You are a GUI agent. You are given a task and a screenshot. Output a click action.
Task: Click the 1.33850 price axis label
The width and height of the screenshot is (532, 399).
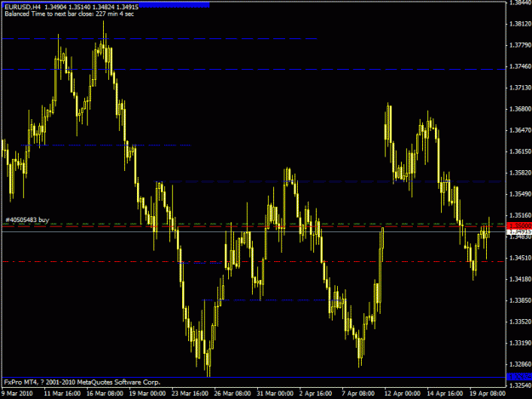[520, 300]
